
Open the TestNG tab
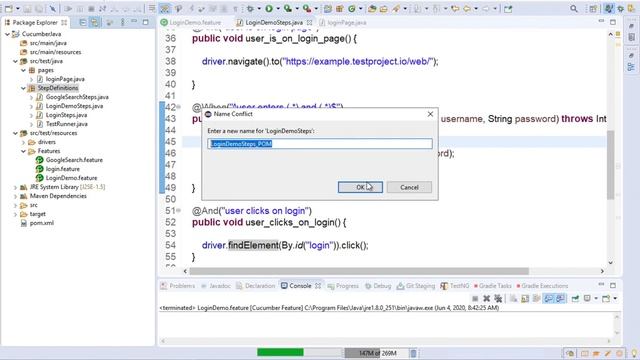tap(455, 286)
